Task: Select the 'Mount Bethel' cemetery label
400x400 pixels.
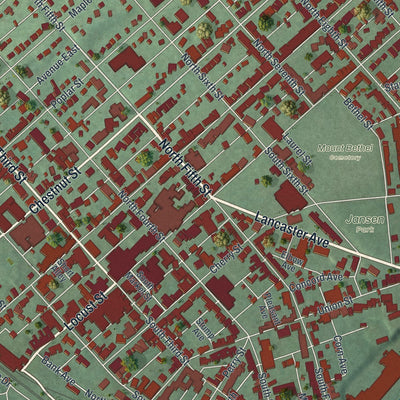Action: tap(345, 148)
